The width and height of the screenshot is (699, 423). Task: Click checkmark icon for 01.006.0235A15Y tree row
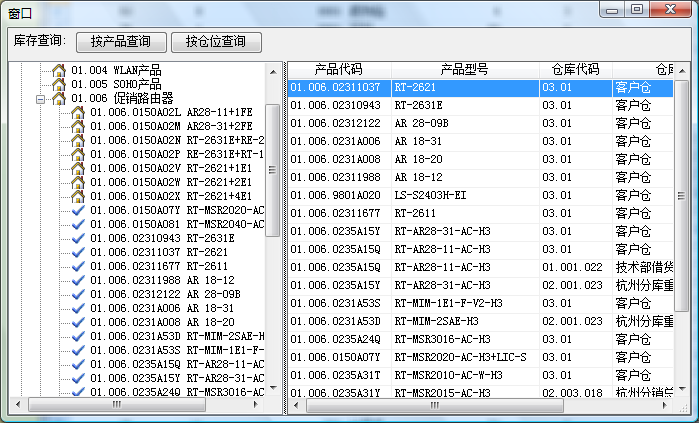click(78, 378)
